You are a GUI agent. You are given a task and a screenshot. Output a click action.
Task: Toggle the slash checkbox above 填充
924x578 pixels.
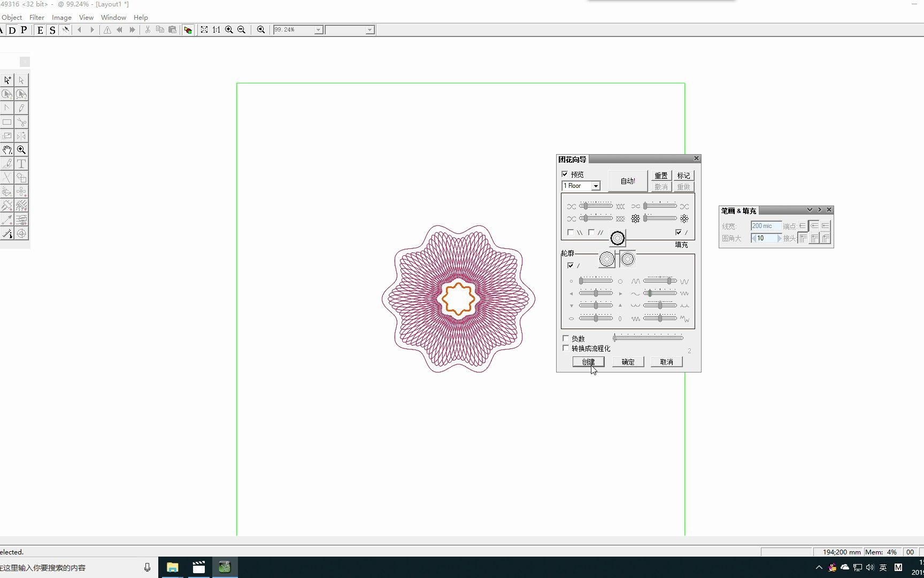[679, 232]
